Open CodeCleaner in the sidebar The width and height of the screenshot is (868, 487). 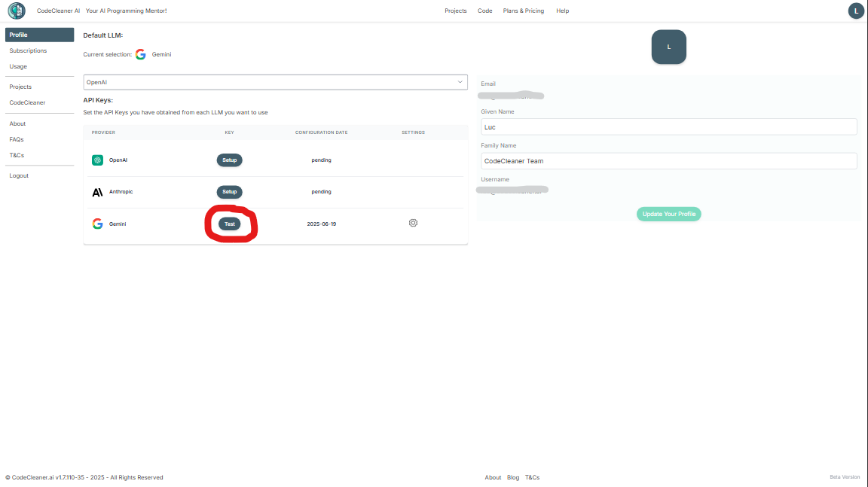click(x=27, y=103)
